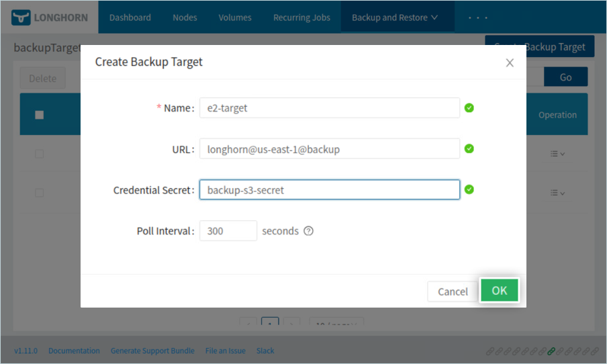Expand the Backup and Restore menu
The image size is (607, 364).
point(394,17)
